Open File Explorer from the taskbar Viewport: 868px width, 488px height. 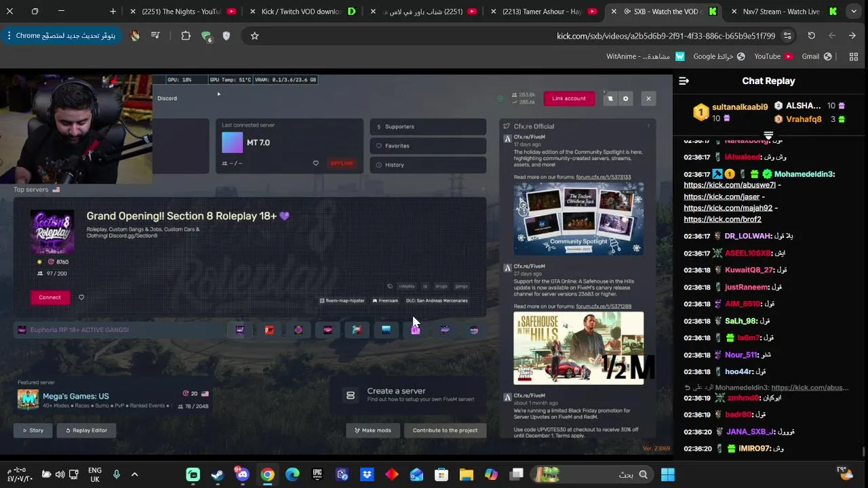[466, 474]
